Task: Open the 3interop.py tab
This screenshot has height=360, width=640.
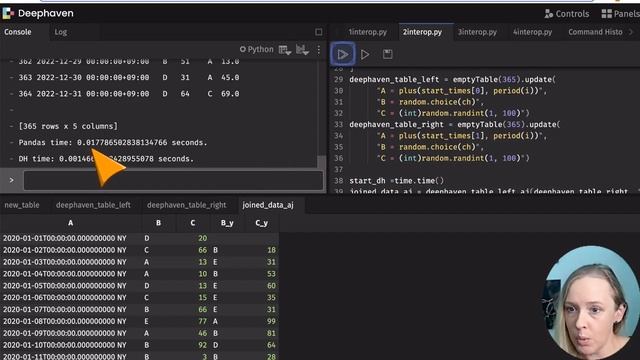Action: pyautogui.click(x=477, y=32)
